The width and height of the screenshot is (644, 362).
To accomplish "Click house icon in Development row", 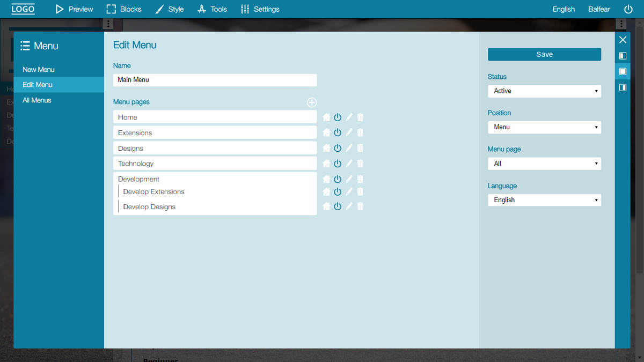I will click(326, 179).
